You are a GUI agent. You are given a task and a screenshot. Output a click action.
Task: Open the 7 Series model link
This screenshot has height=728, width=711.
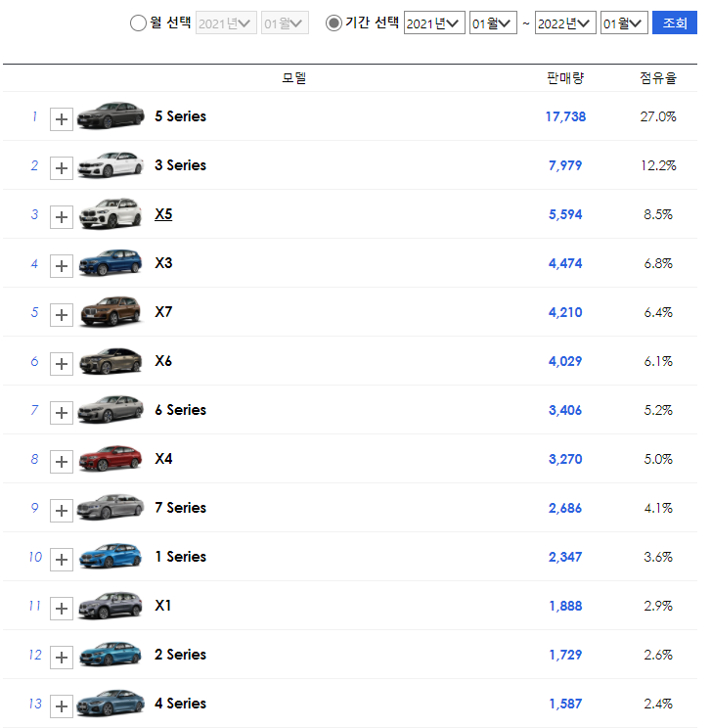(181, 508)
